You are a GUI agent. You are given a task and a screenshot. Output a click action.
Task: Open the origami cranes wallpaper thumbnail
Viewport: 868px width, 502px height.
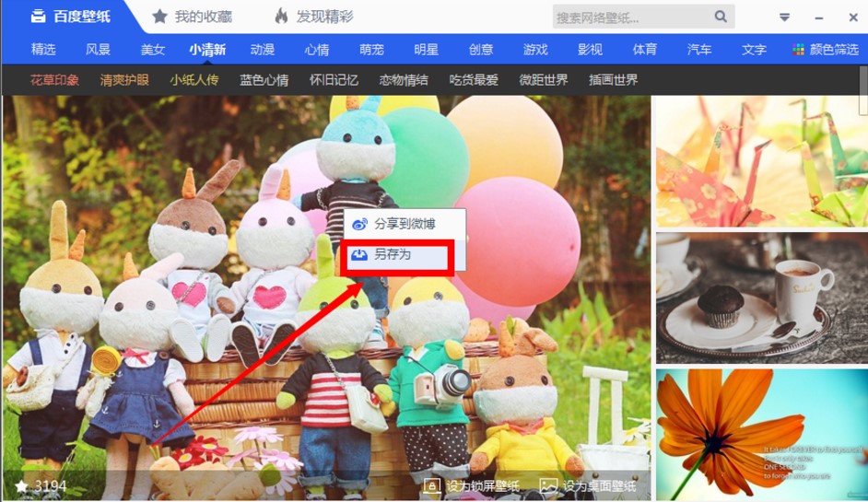762,161
